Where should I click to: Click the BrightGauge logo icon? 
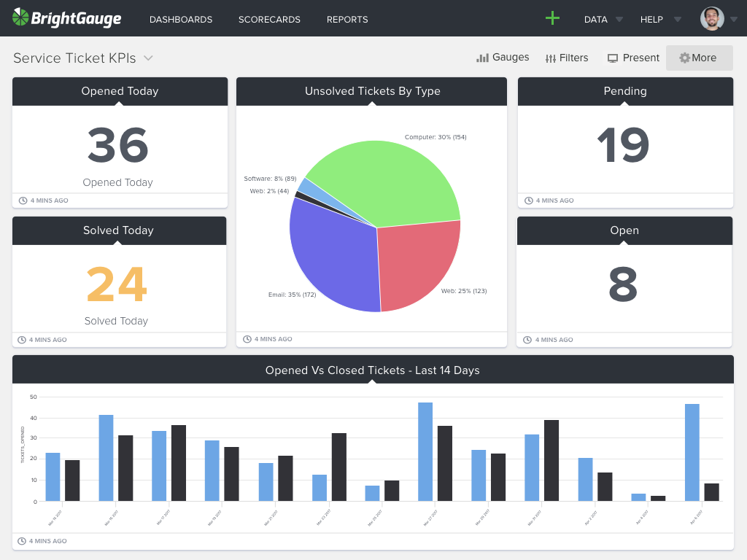20,18
